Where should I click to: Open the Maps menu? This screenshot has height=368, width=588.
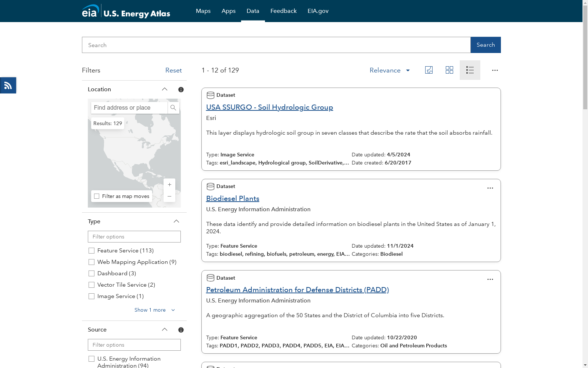coord(203,11)
